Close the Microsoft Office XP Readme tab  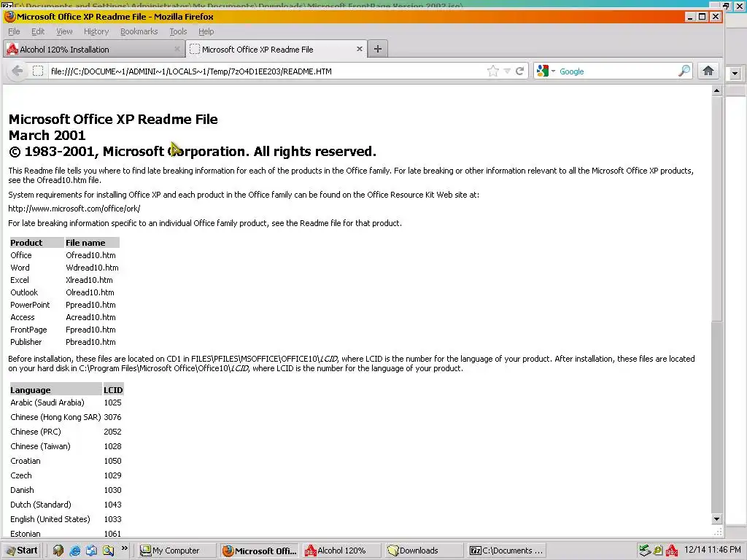360,49
